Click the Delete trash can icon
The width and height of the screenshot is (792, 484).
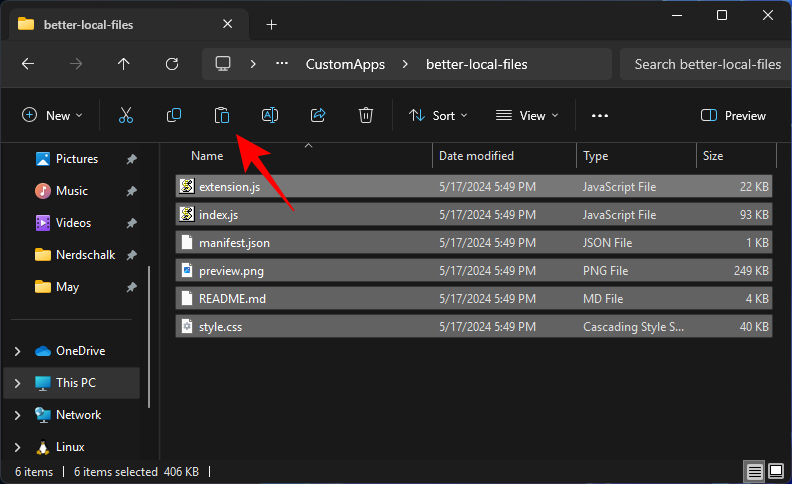(366, 116)
